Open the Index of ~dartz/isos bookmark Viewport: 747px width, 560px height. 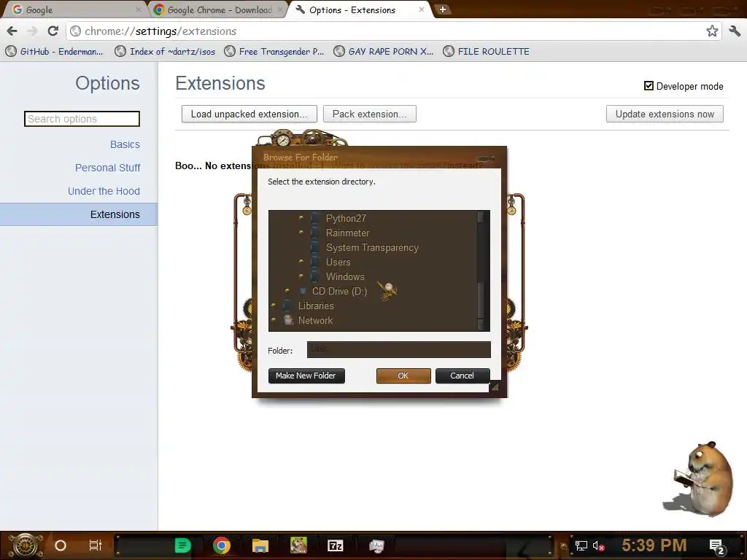coord(166,52)
